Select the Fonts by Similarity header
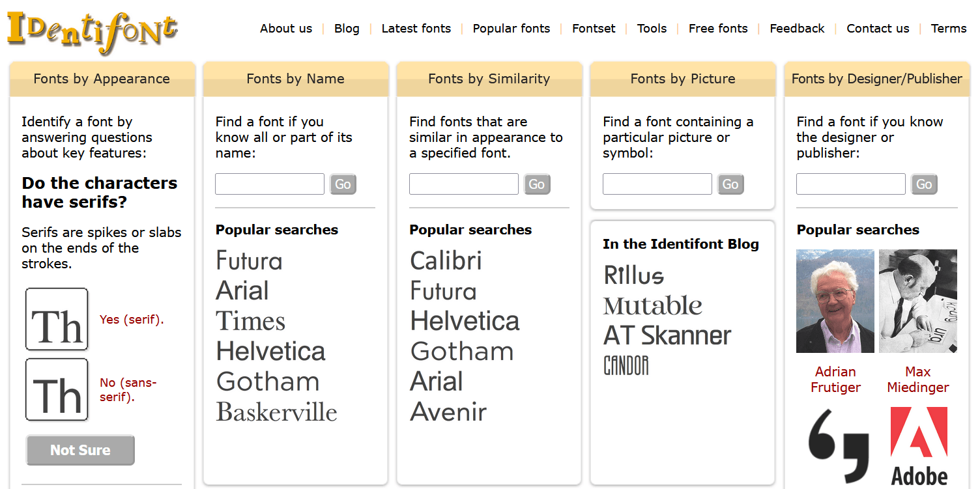The height and width of the screenshot is (489, 980). click(489, 79)
